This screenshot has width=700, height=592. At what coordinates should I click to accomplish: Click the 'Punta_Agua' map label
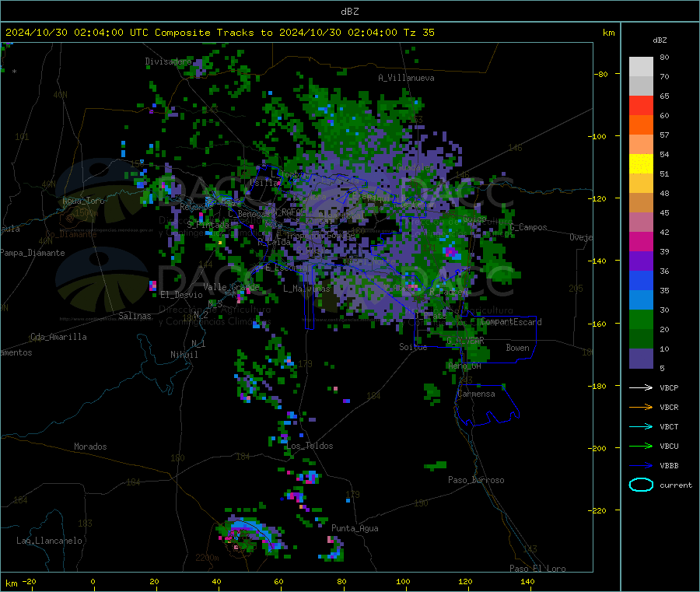tap(355, 528)
